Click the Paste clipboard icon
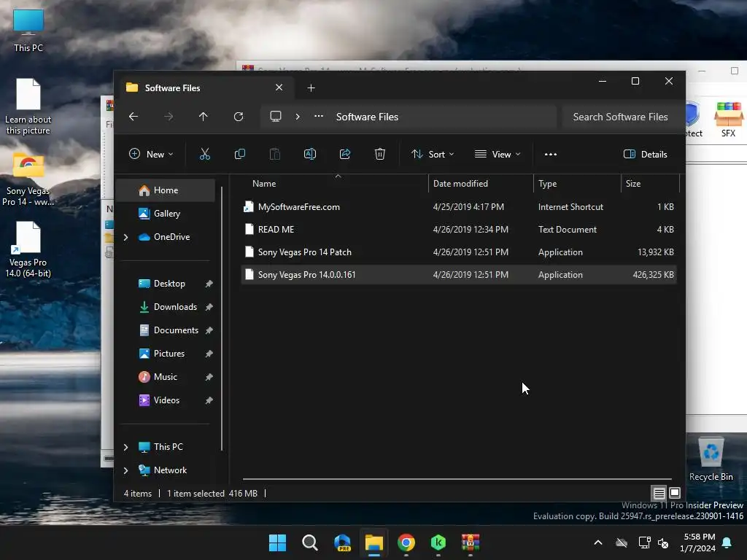This screenshot has height=560, width=747. 275,154
